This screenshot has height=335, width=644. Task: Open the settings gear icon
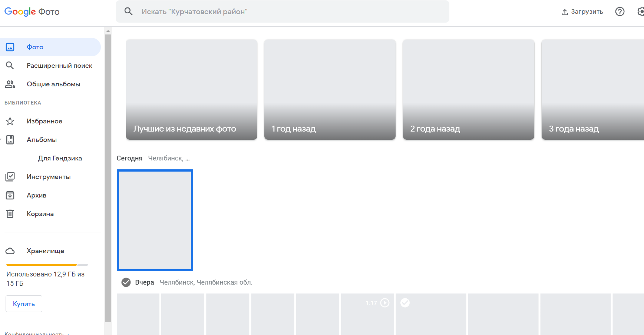click(x=641, y=11)
